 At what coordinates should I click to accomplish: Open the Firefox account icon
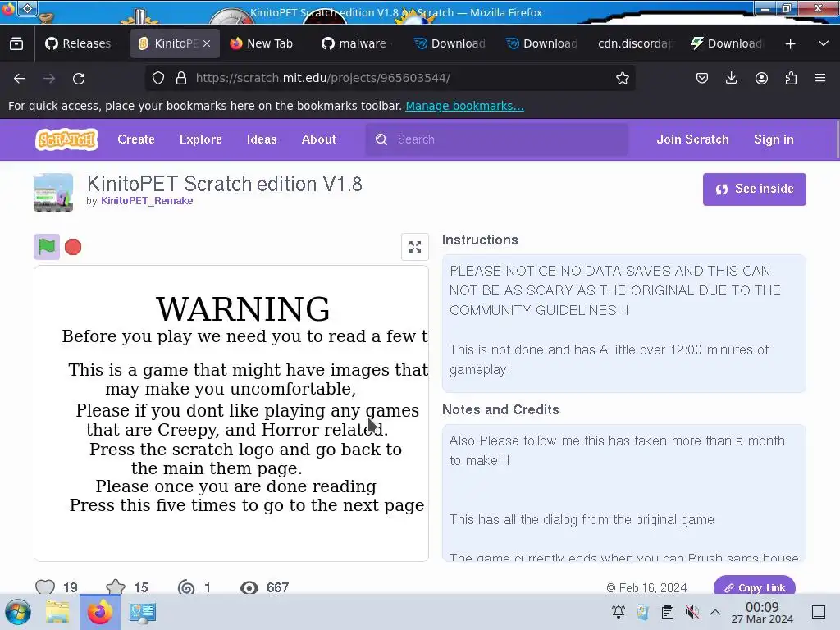click(761, 78)
